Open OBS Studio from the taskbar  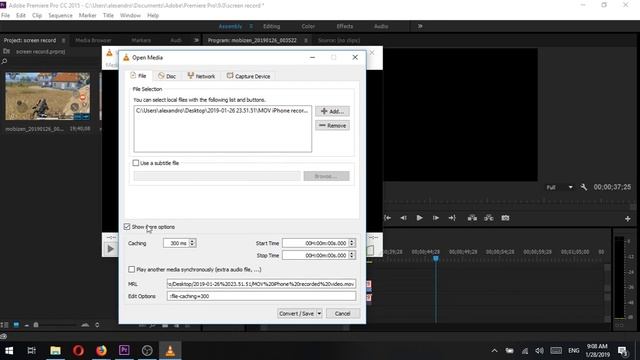(x=147, y=351)
